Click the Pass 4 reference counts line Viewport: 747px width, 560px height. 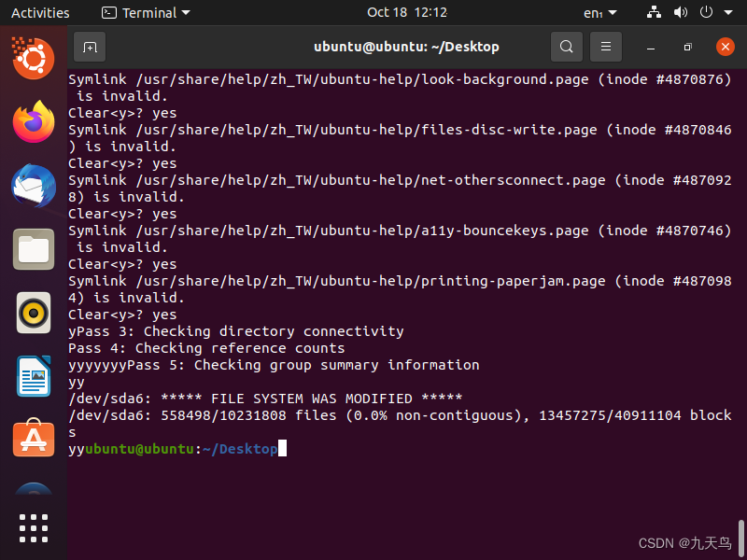click(x=206, y=348)
